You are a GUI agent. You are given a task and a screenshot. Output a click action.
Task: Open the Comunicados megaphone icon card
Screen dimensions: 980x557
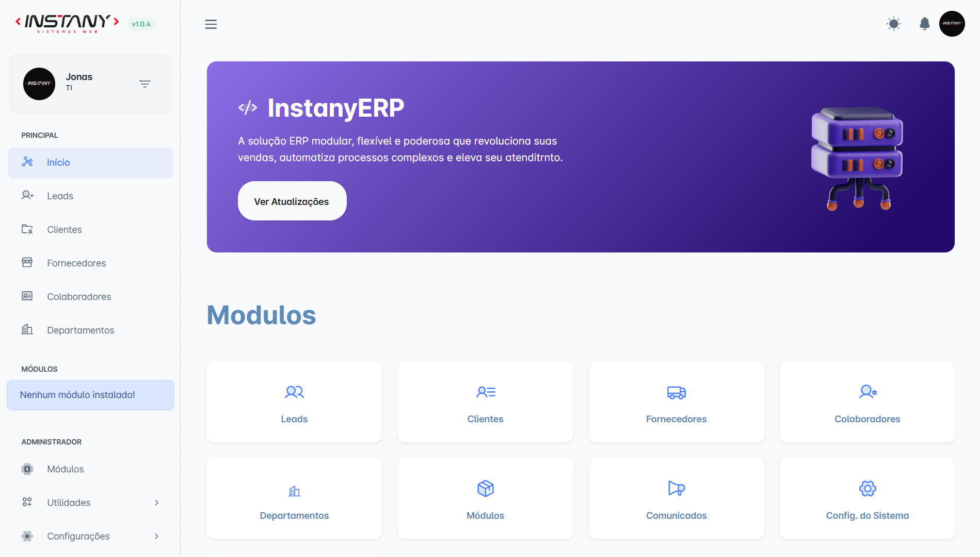point(676,488)
